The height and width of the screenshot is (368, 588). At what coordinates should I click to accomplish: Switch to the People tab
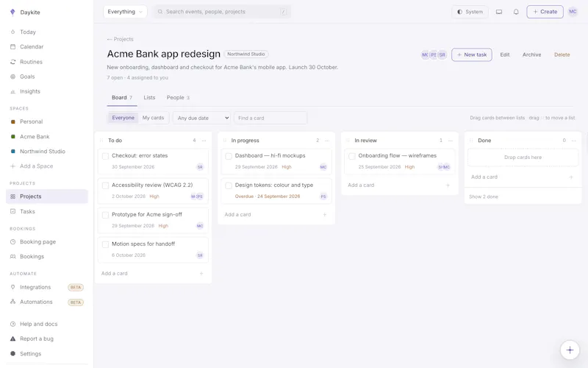(x=178, y=98)
